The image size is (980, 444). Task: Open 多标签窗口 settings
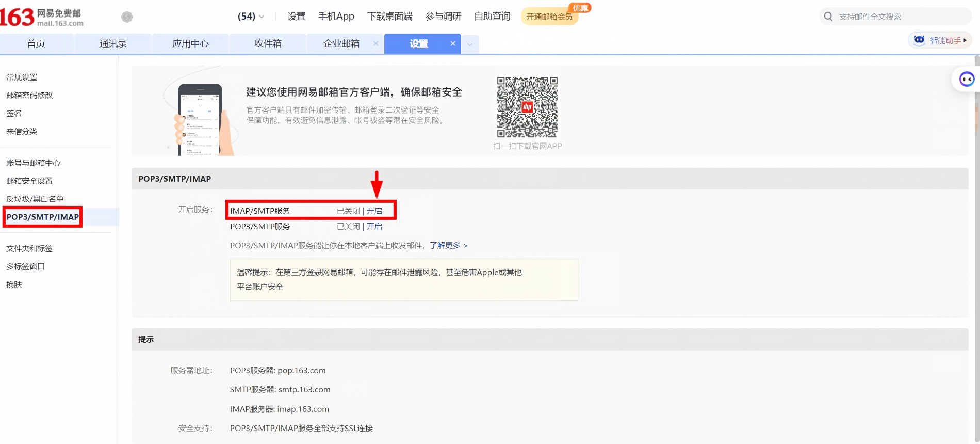pyautogui.click(x=26, y=266)
